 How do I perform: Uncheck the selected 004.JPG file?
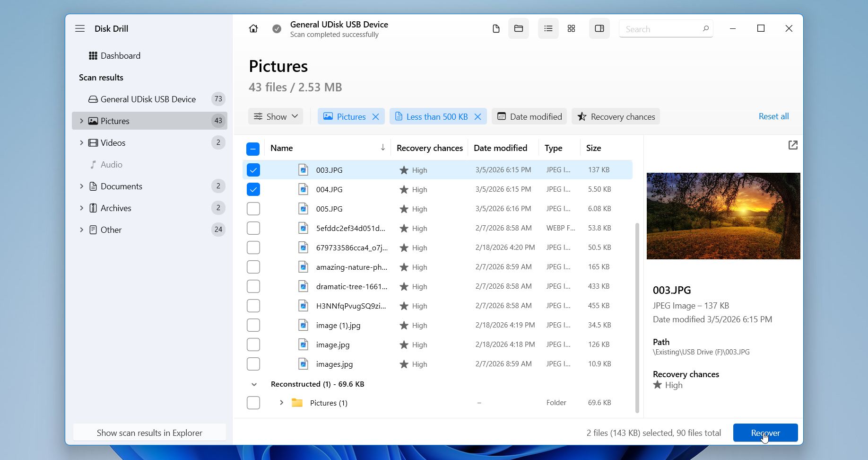click(x=253, y=189)
